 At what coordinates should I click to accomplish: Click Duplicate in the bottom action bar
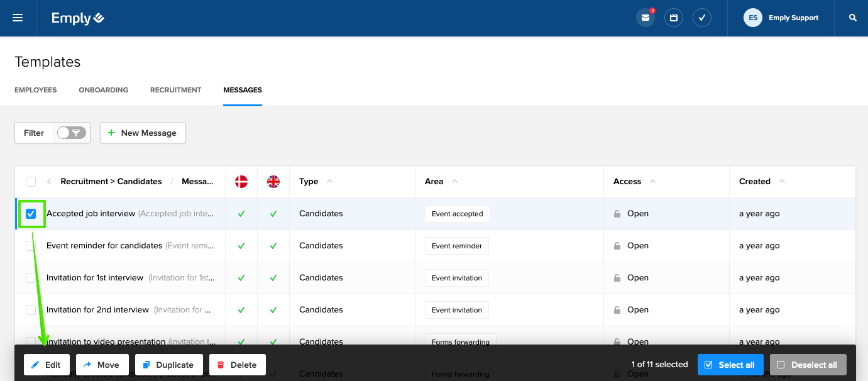[168, 365]
